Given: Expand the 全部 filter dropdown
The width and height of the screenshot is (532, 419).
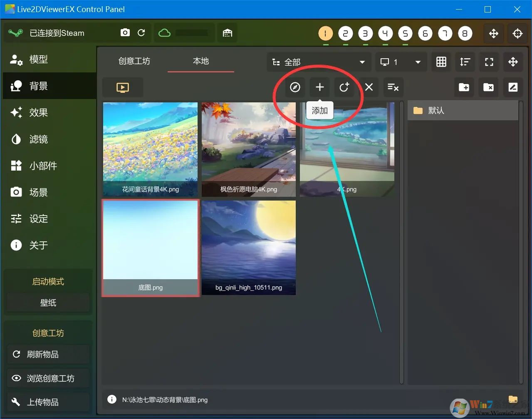Looking at the screenshot, I should 318,62.
